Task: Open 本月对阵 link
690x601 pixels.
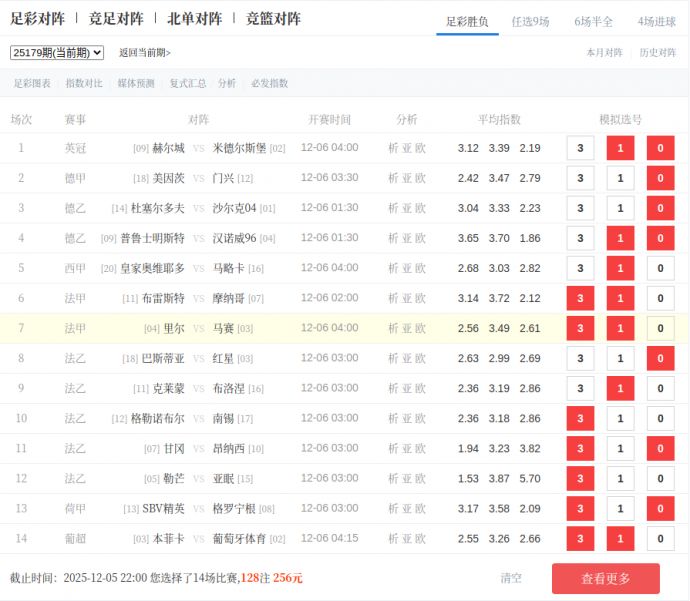Action: (604, 53)
